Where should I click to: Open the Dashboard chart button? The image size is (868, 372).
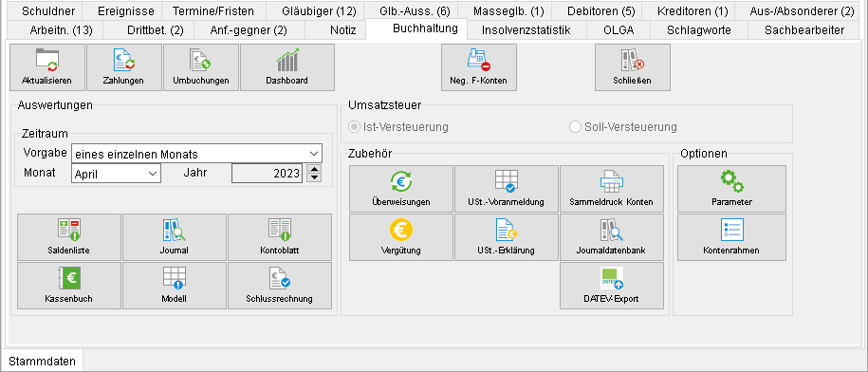click(x=287, y=67)
